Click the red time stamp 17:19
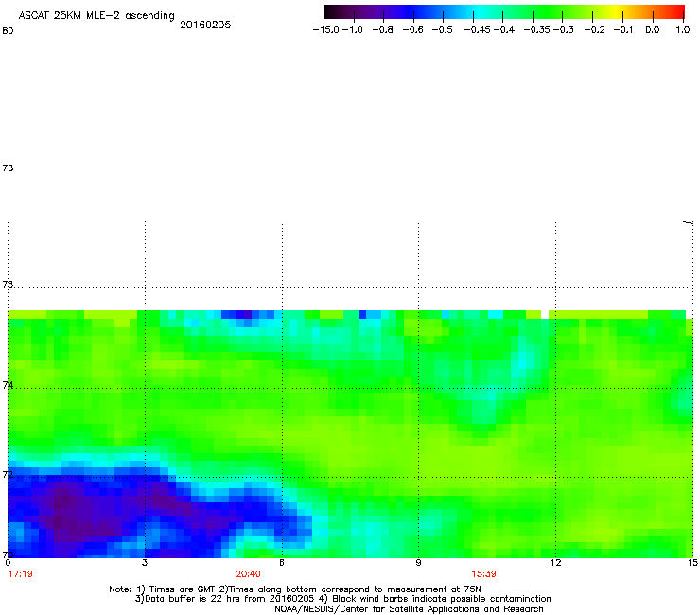Image resolution: width=700 pixels, height=615 pixels. (20, 574)
